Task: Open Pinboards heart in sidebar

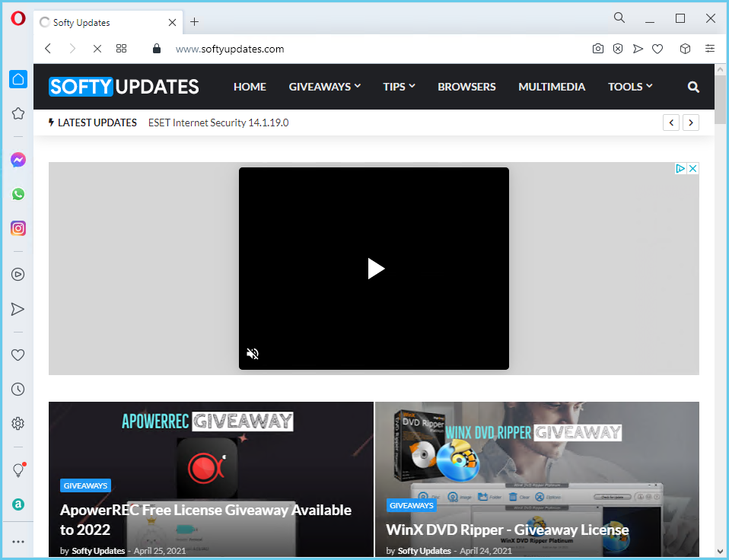Action: click(x=18, y=355)
